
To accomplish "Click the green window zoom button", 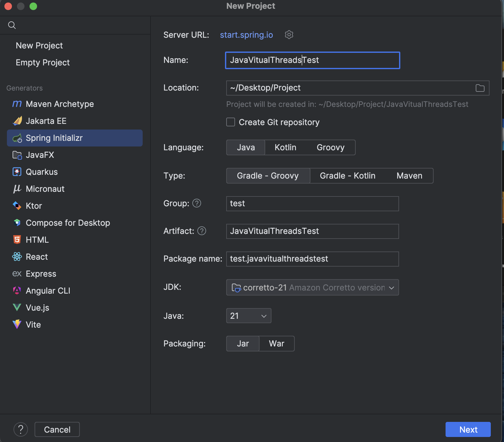I will [x=33, y=6].
